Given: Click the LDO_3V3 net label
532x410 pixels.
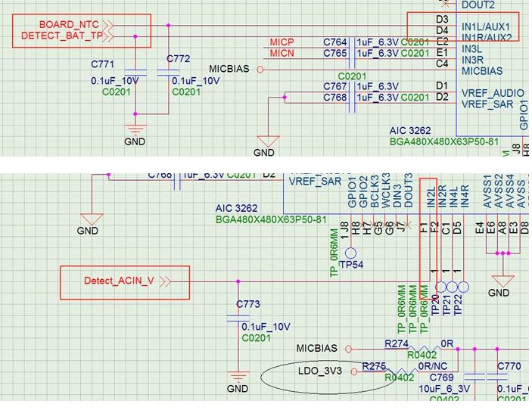Looking at the screenshot, I should (x=320, y=371).
